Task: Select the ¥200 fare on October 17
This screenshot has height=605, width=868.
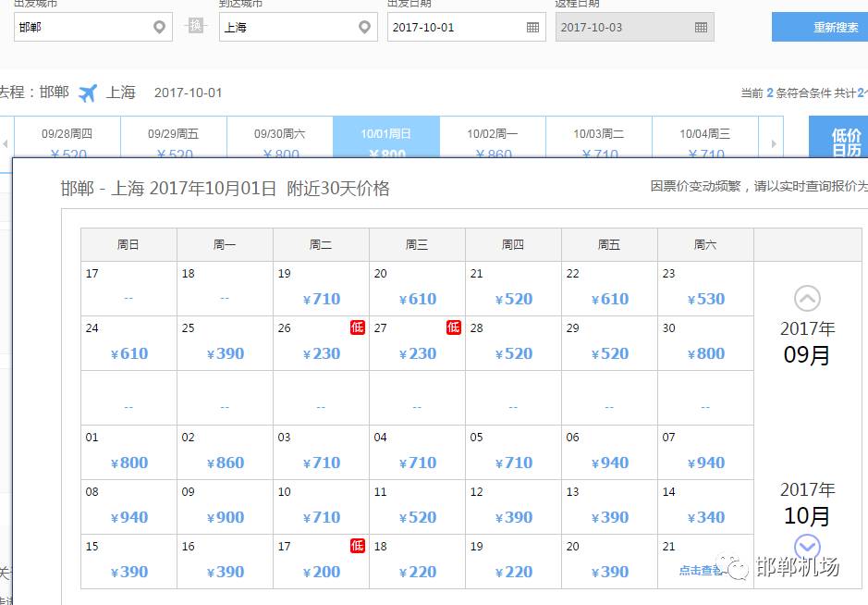Action: [320, 572]
